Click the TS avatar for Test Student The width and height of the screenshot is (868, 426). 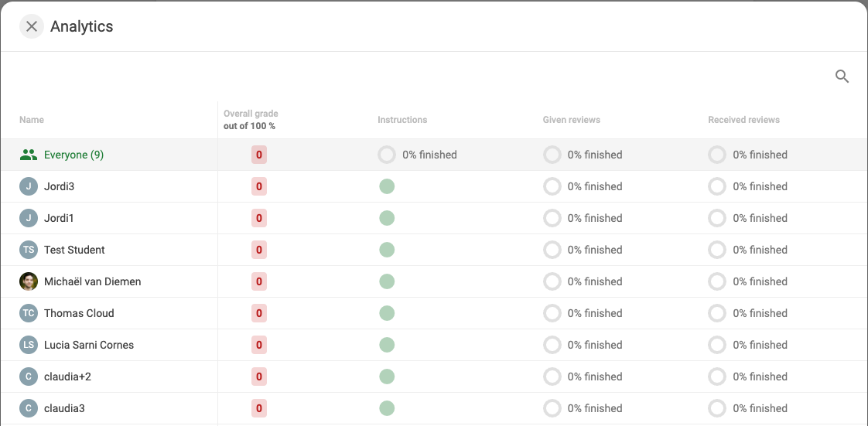[x=29, y=250]
